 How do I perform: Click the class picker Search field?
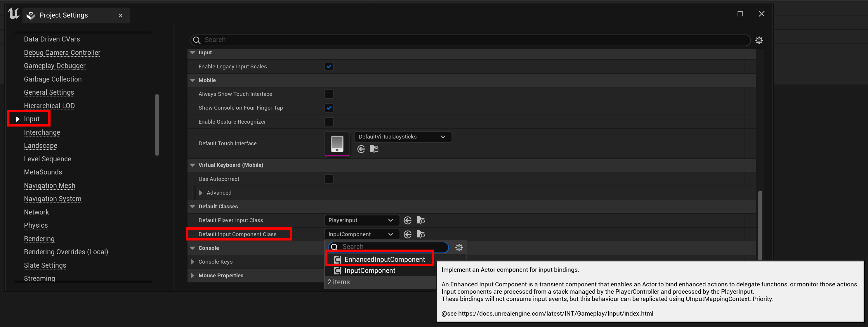(x=388, y=247)
